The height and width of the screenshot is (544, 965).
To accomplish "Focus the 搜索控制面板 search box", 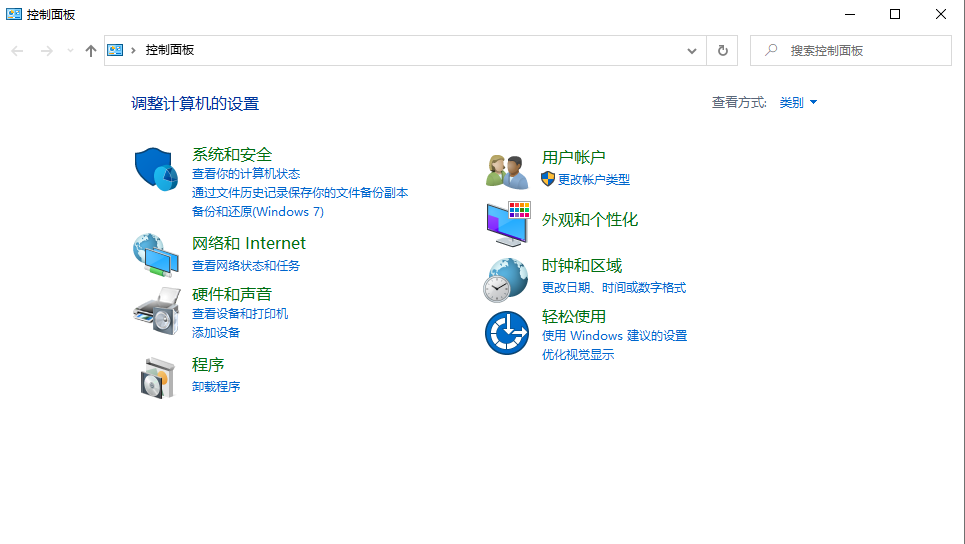I will coord(851,50).
